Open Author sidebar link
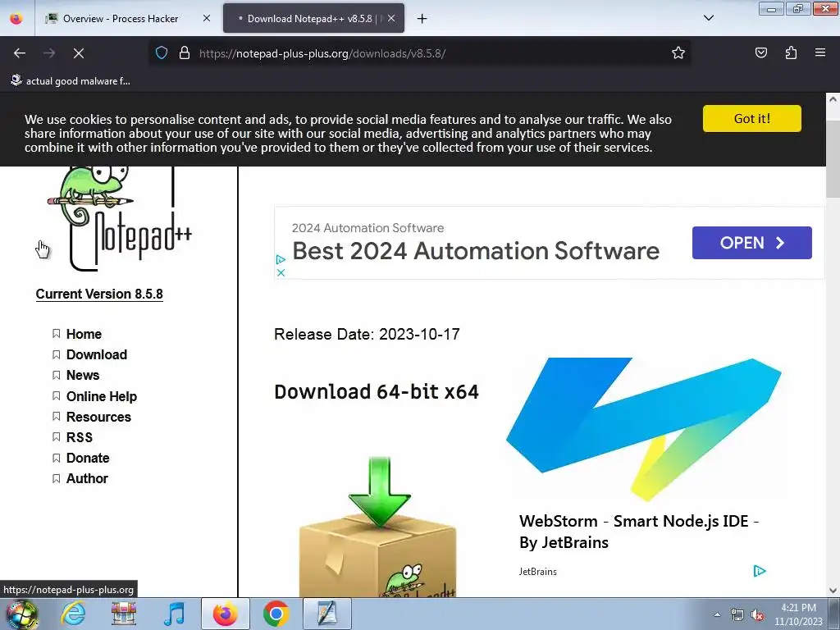Viewport: 840px width, 630px height. (x=87, y=478)
